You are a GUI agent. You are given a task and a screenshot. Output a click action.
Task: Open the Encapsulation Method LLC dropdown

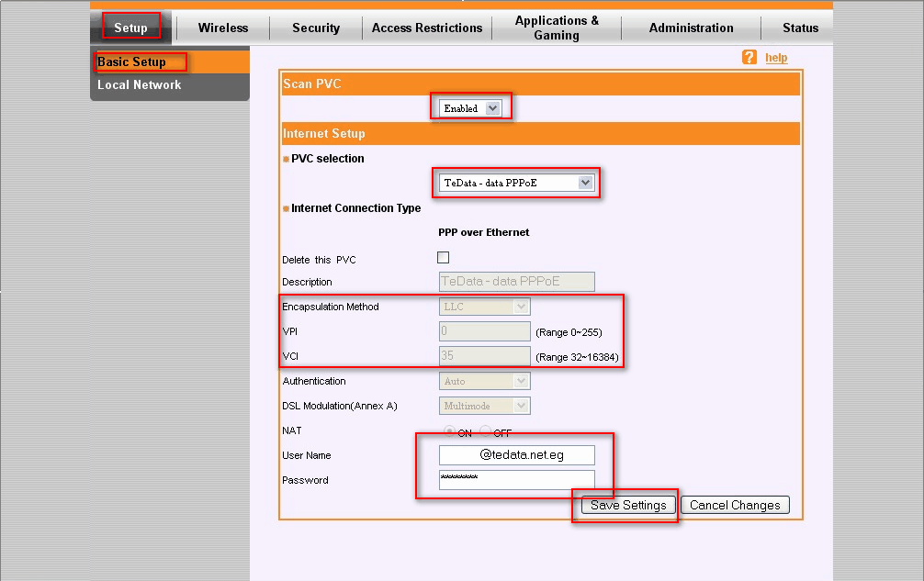484,307
